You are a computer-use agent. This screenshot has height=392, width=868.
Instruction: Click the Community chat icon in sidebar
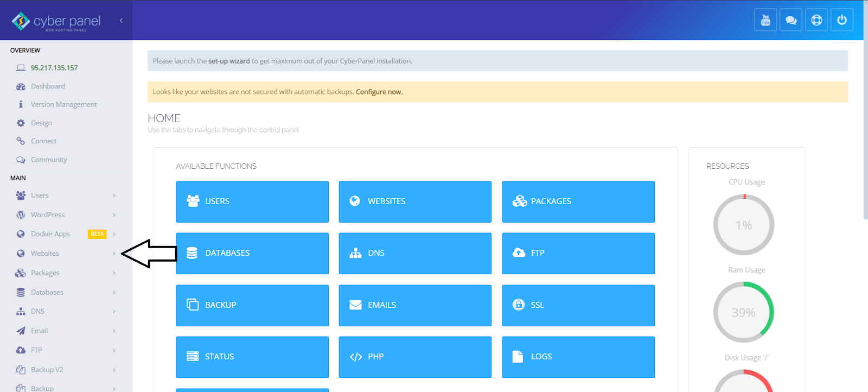[21, 160]
